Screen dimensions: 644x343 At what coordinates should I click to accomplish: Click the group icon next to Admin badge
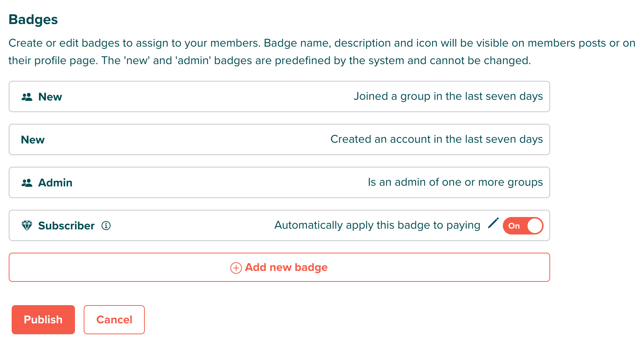(27, 183)
